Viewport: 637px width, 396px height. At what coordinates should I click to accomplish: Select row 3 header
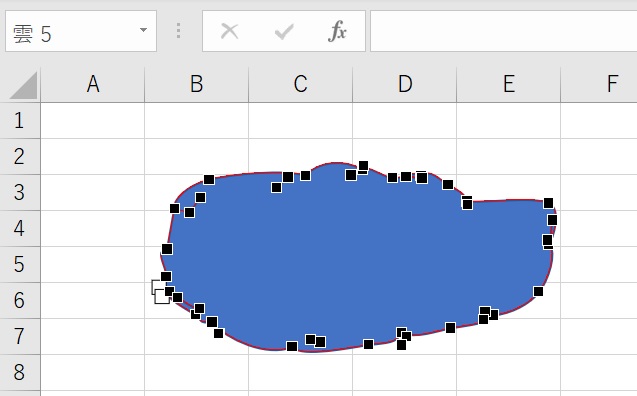pos(20,193)
